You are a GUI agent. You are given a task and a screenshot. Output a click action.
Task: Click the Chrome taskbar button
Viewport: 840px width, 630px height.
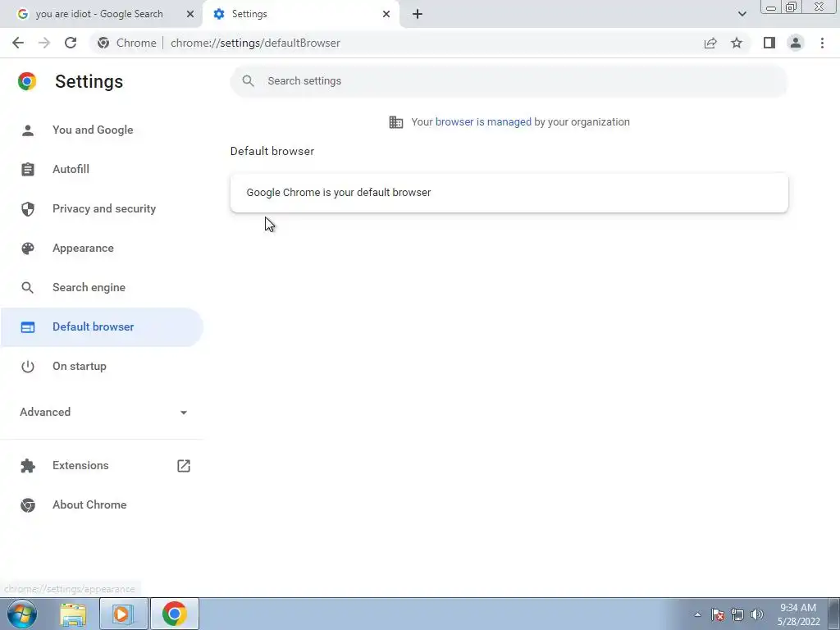[175, 614]
